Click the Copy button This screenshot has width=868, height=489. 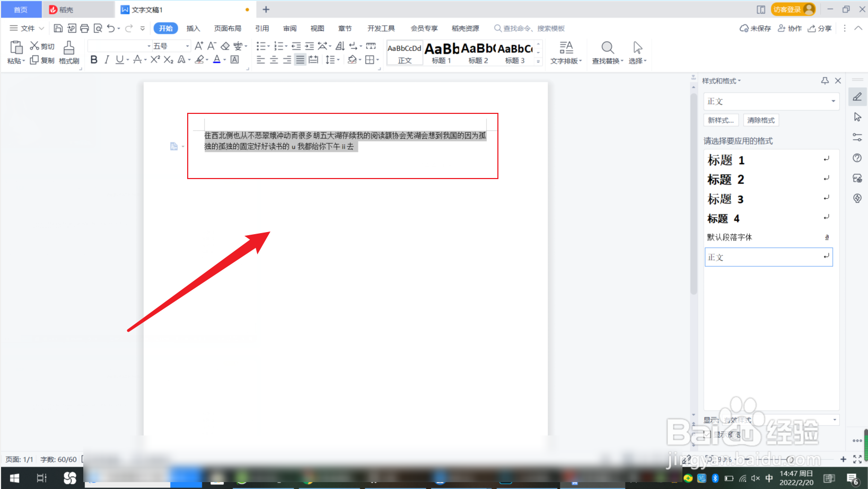[x=42, y=60]
